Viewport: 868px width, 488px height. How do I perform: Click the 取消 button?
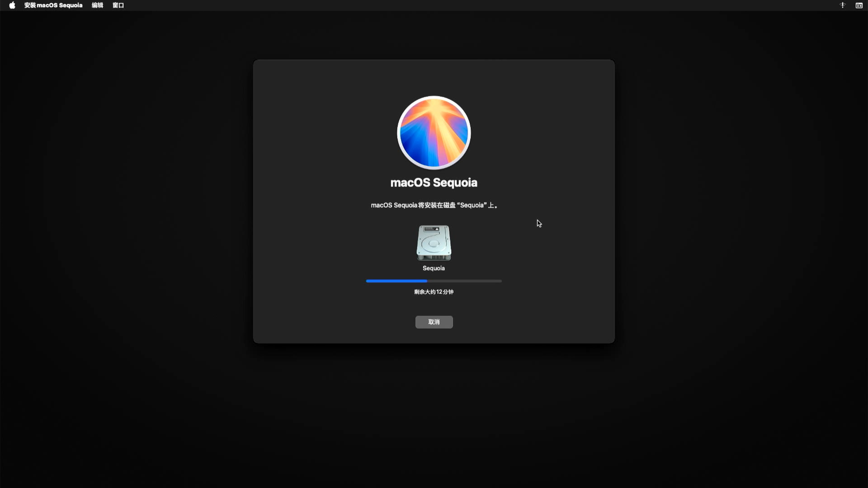434,322
